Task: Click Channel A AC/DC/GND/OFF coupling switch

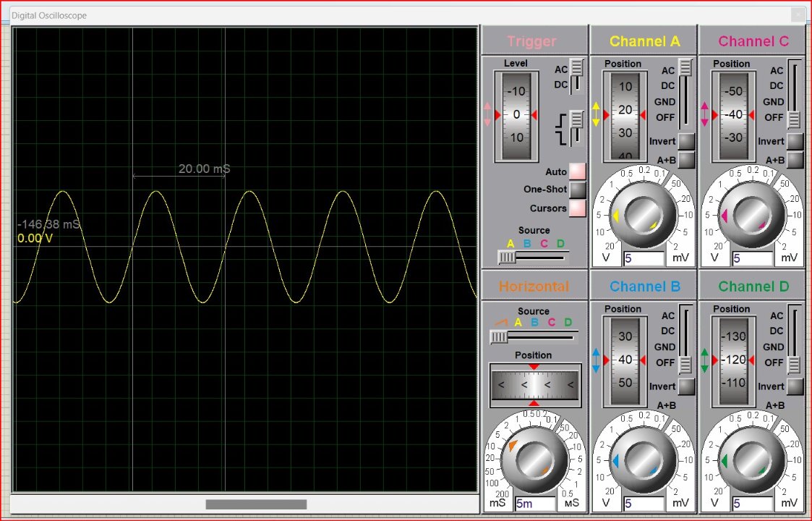Action: tap(685, 93)
